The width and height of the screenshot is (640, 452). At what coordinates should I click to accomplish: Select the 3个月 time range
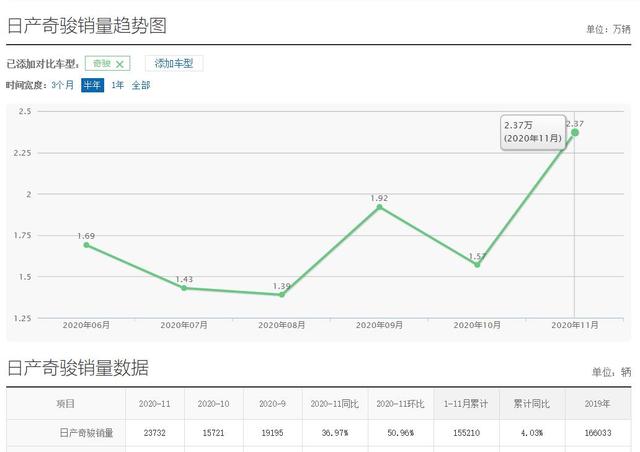coord(62,85)
